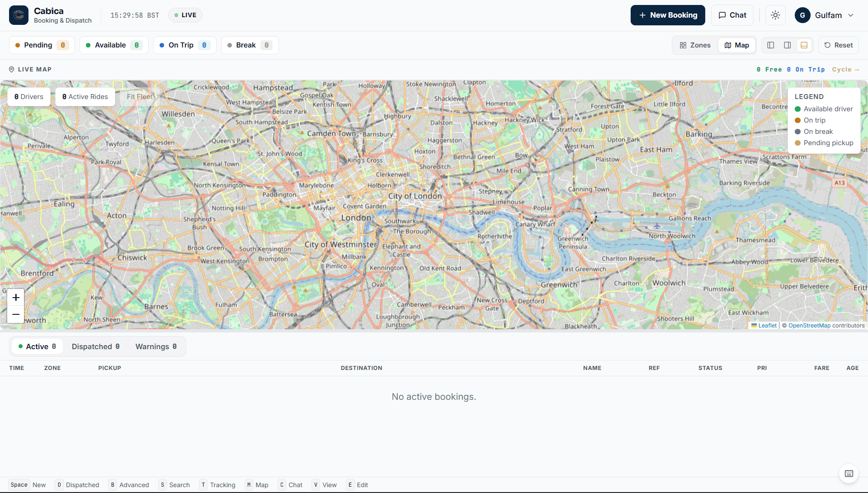Open the OpenStreetMap attribution link

coord(809,326)
